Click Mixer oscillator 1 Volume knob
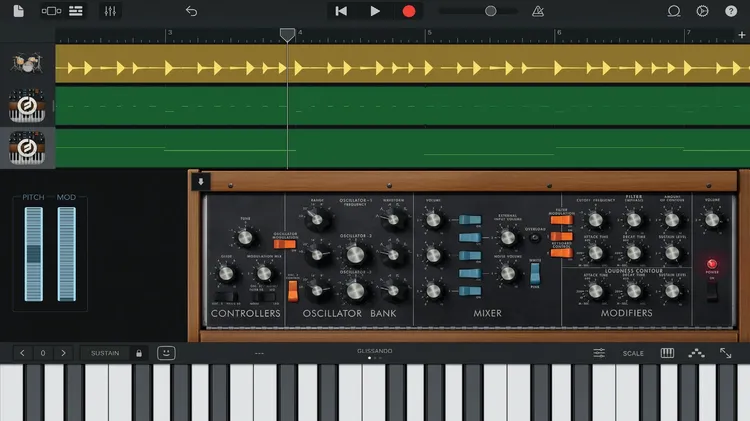750x421 pixels. pyautogui.click(x=433, y=220)
